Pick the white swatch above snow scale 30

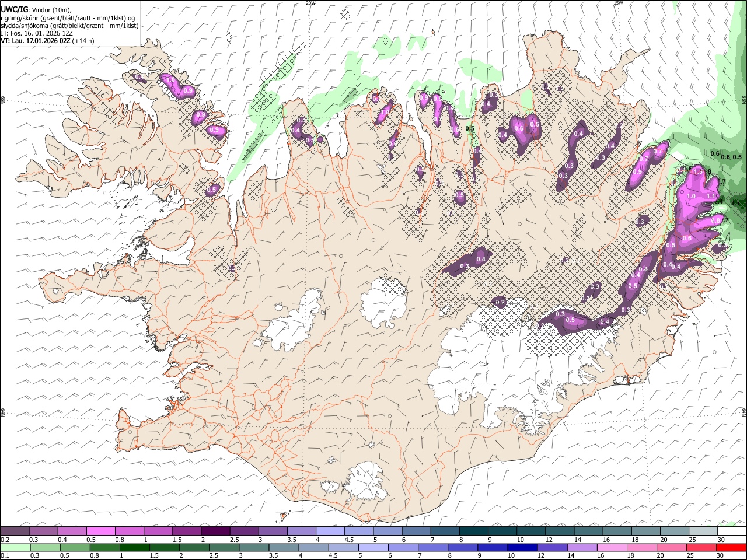732,531
